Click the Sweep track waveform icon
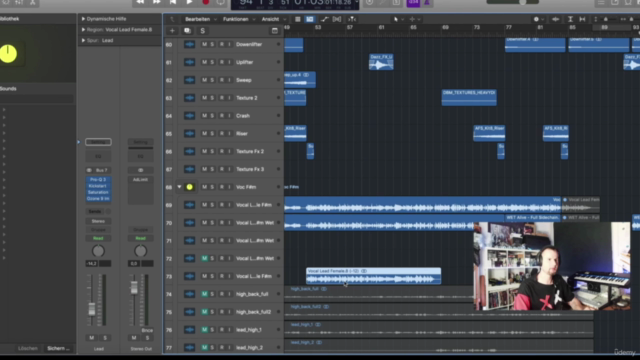 (189, 80)
